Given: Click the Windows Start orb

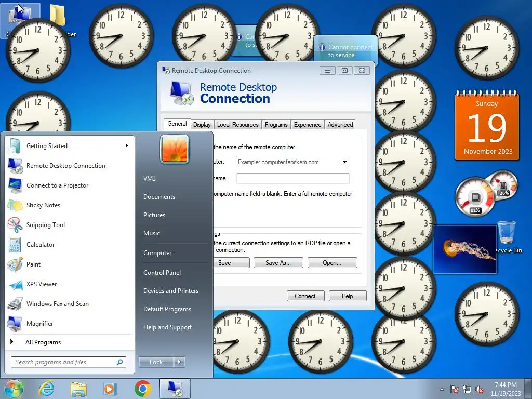Looking at the screenshot, I should [x=14, y=389].
